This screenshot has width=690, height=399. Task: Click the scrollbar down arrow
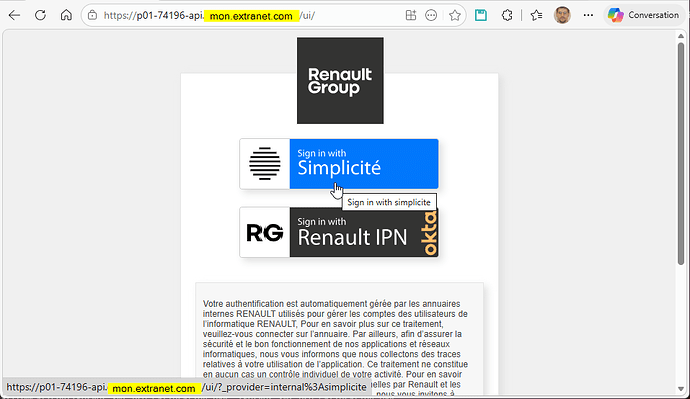tap(681, 389)
